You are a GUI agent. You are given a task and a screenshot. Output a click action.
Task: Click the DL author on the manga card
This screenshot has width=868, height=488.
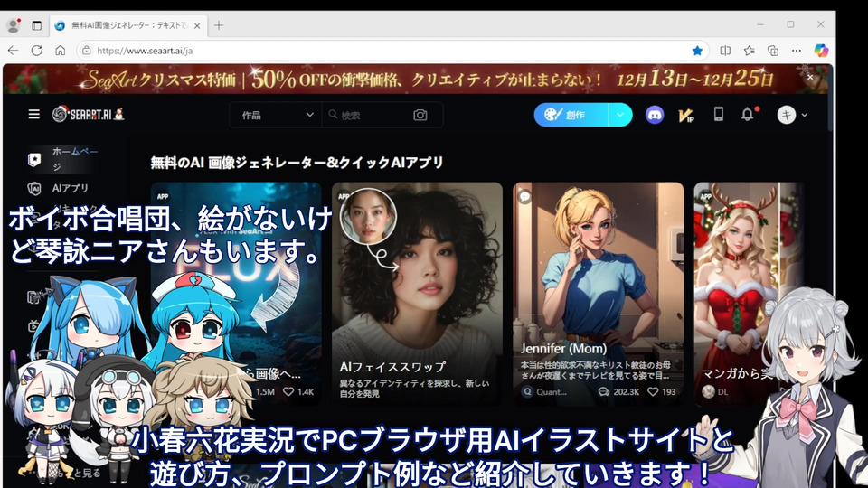click(716, 391)
